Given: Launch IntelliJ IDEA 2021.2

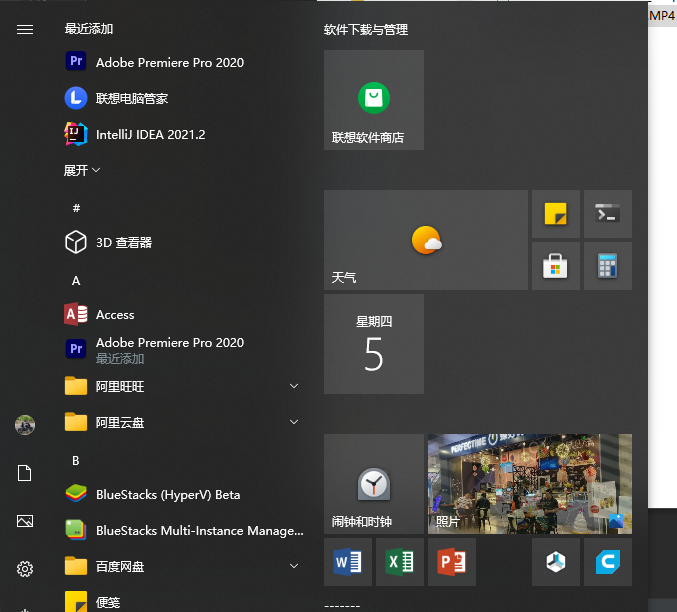Looking at the screenshot, I should point(150,134).
